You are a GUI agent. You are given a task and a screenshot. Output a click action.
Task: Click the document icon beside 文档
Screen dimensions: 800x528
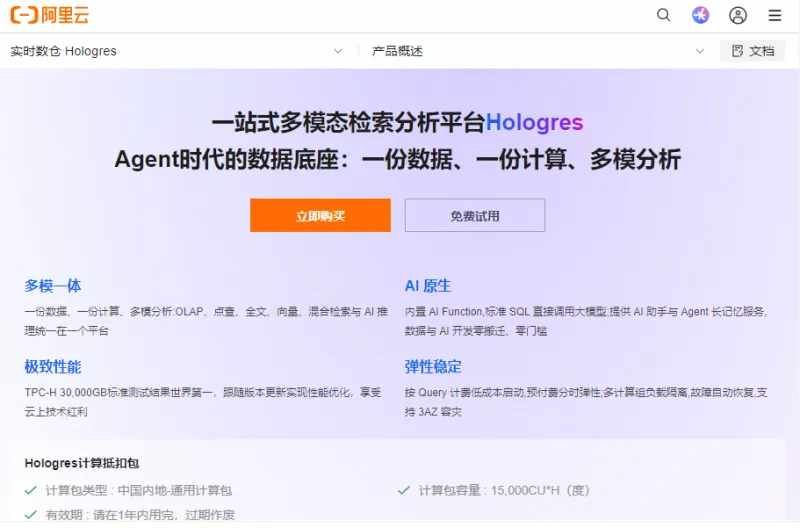[738, 51]
